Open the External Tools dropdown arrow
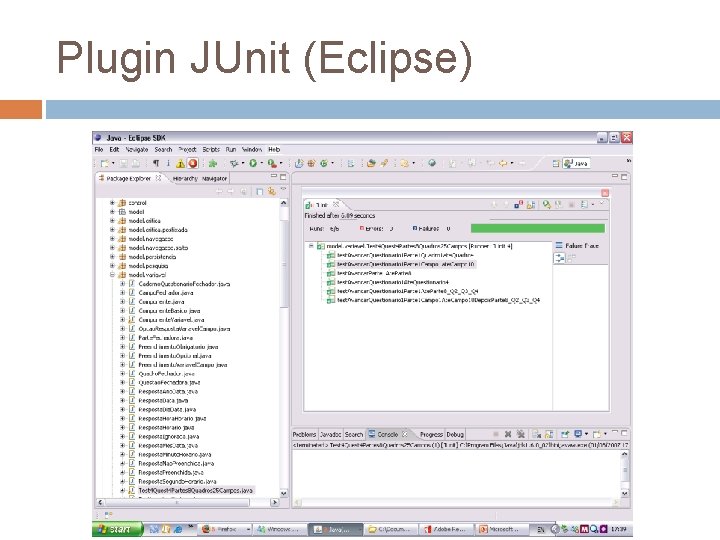Viewport: 720px width, 540px height. click(281, 163)
